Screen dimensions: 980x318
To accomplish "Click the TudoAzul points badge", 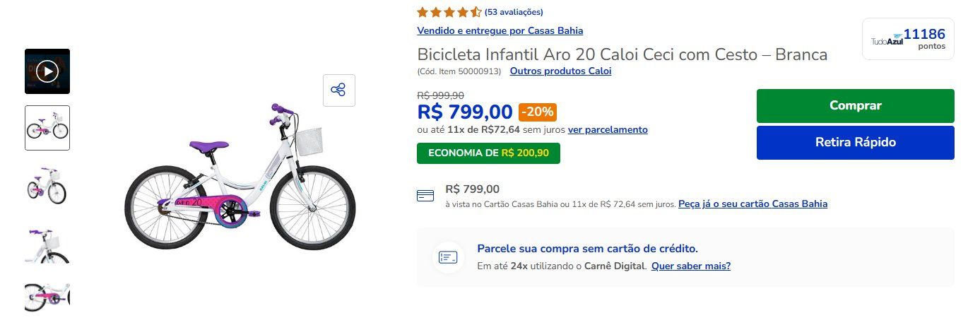I will 907,39.
